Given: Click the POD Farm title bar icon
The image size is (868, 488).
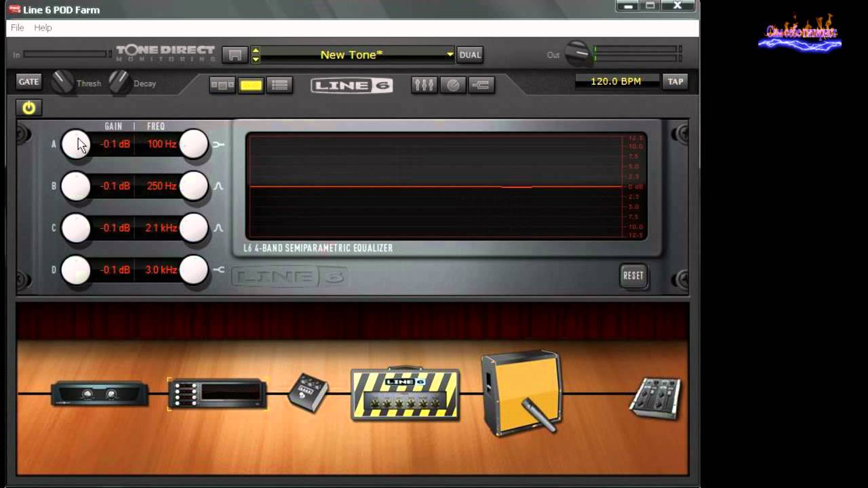Looking at the screenshot, I should pos(14,9).
